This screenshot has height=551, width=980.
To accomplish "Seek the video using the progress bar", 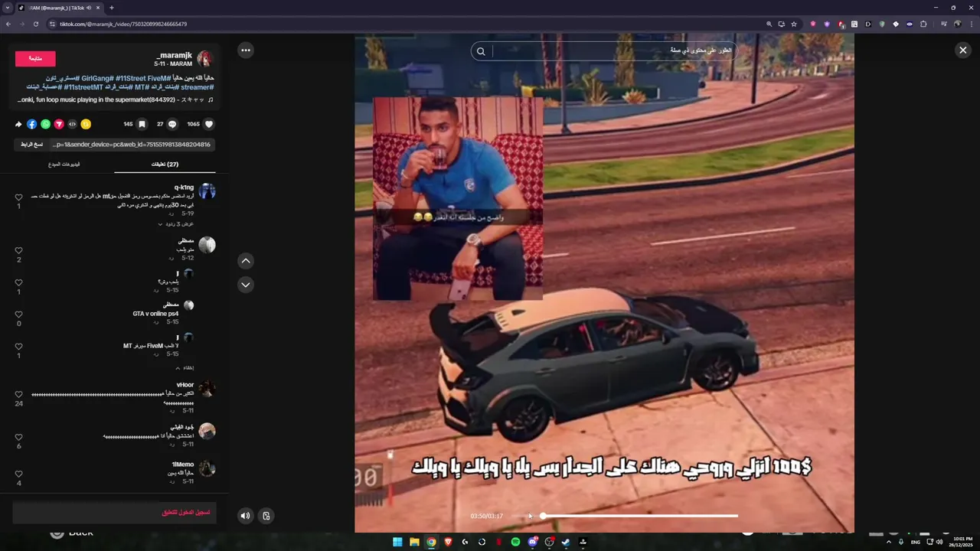I will coord(624,516).
